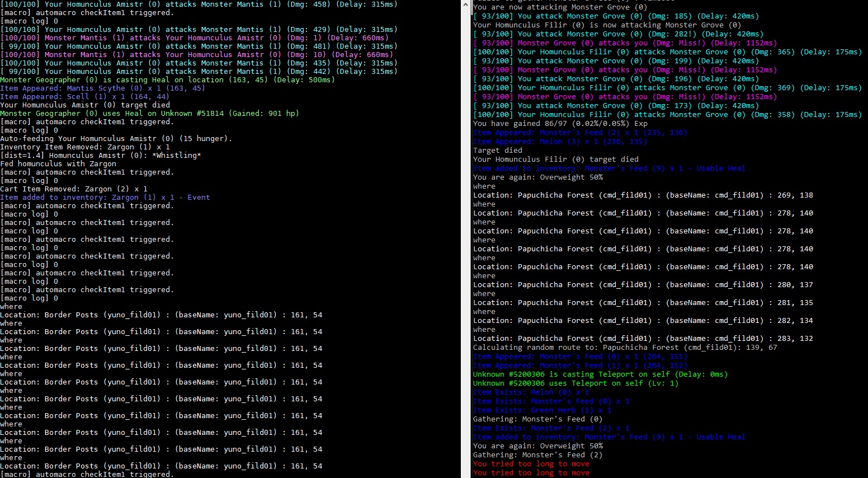Select the green 'Unknown #5200306 uses Teleport' message
This screenshot has width=868, height=478.
point(575,383)
